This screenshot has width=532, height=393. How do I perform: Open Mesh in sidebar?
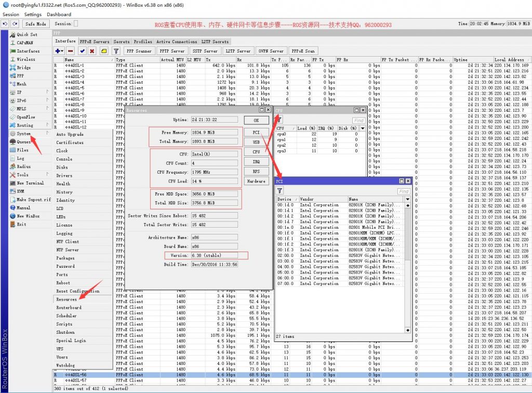pos(21,84)
